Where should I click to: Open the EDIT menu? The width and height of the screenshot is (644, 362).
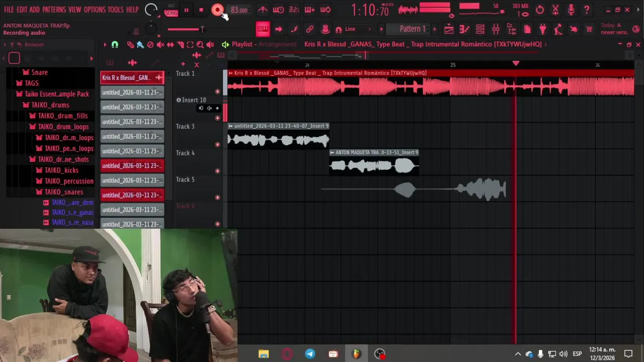[22, 10]
